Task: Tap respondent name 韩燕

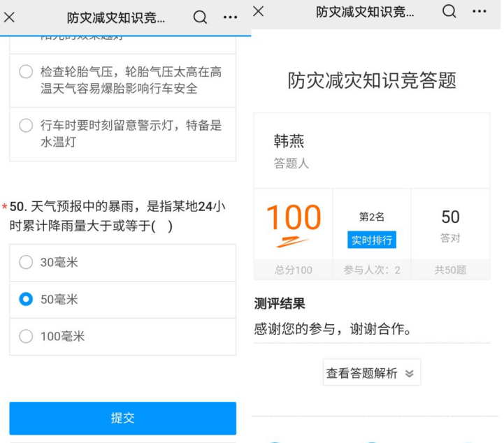Action: coord(289,141)
